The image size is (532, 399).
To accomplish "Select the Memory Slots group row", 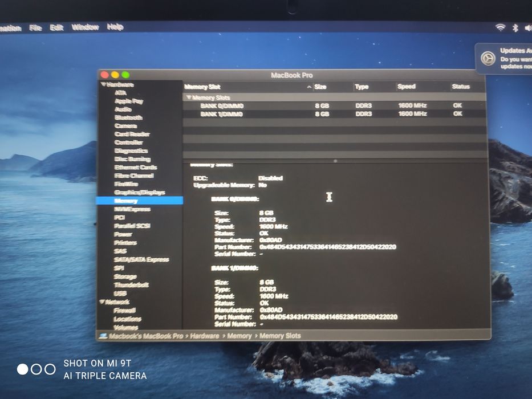I will pyautogui.click(x=334, y=97).
